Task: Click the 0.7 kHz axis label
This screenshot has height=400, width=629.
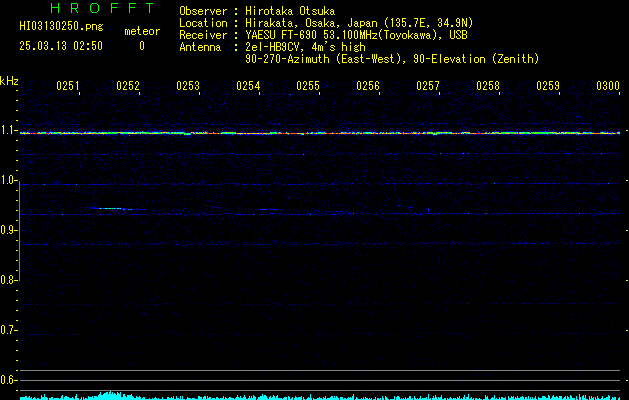Action: click(x=8, y=330)
